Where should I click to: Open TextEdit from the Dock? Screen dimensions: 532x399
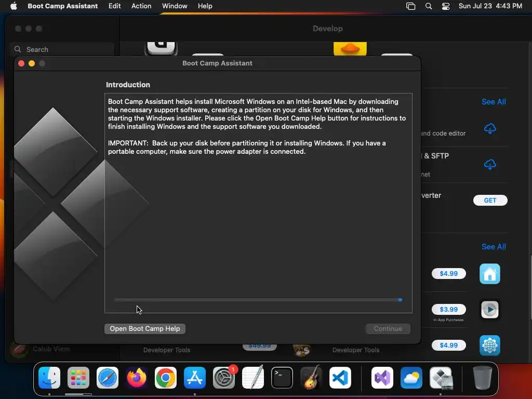[x=253, y=378]
